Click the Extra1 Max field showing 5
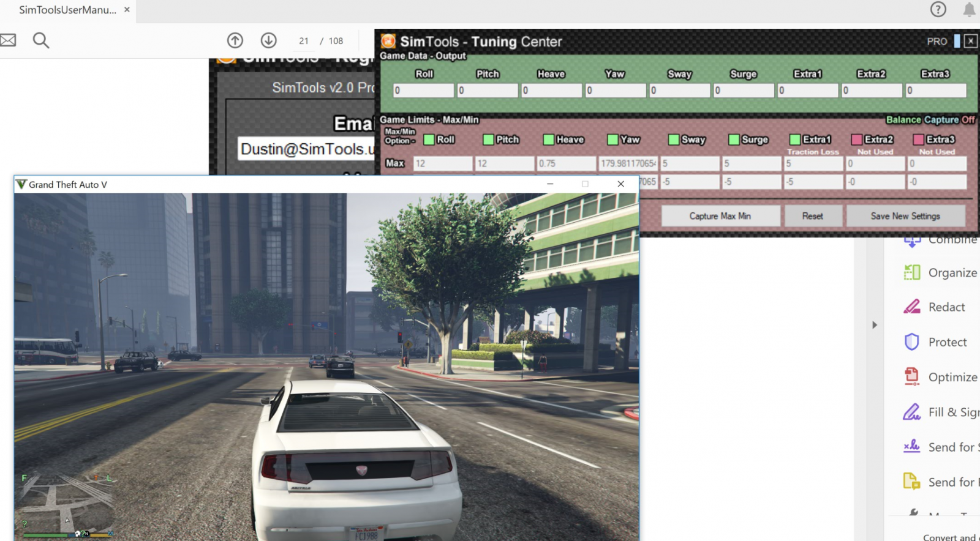Screen dimensions: 980x541 tap(814, 163)
